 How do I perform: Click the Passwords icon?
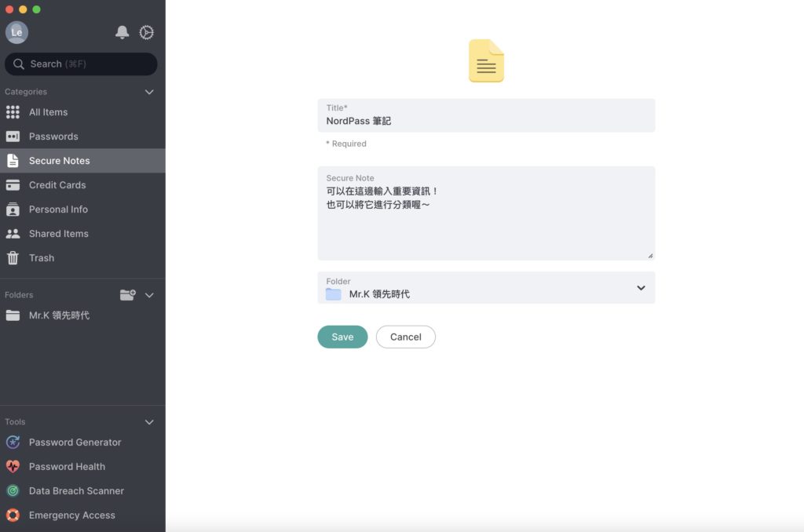13,137
